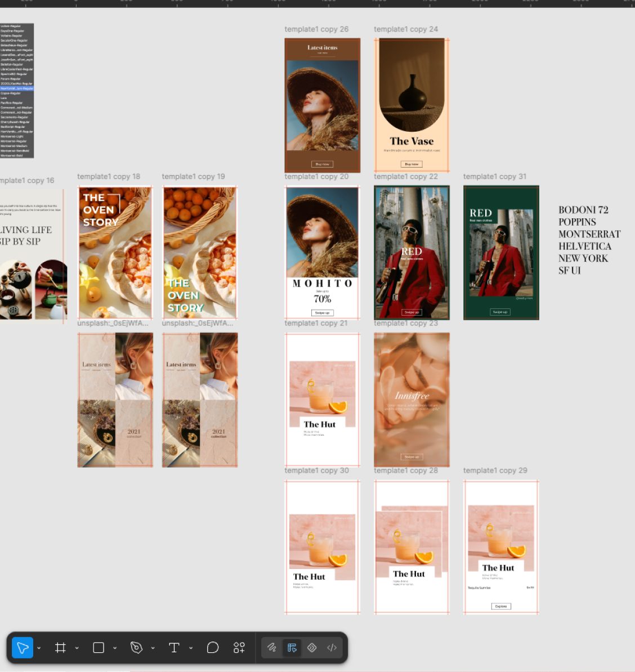The width and height of the screenshot is (635, 672).
Task: Select HELVETICA font name text
Action: pyautogui.click(x=585, y=246)
